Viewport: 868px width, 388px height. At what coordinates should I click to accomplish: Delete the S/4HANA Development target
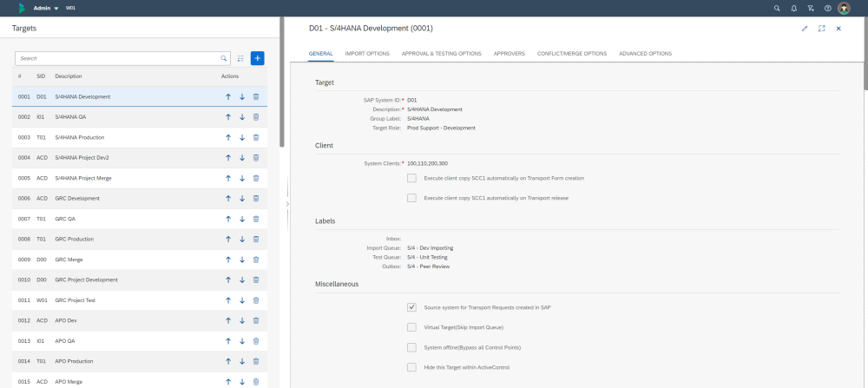256,96
